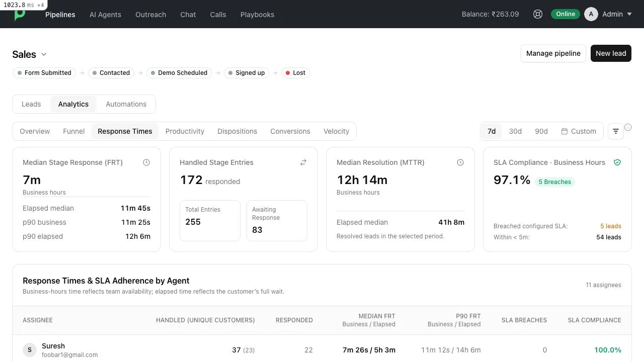This screenshot has height=362, width=644.
Task: Click the Lost stage chip
Action: point(295,73)
